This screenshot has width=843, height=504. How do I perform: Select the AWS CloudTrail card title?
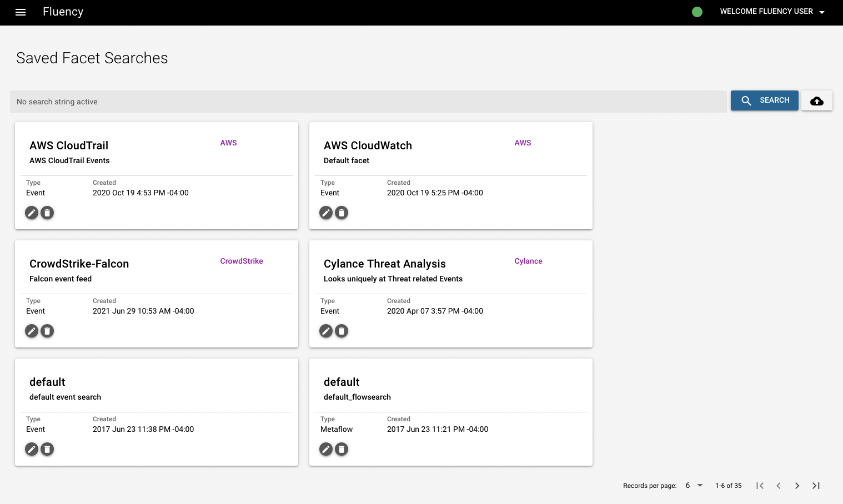[69, 145]
